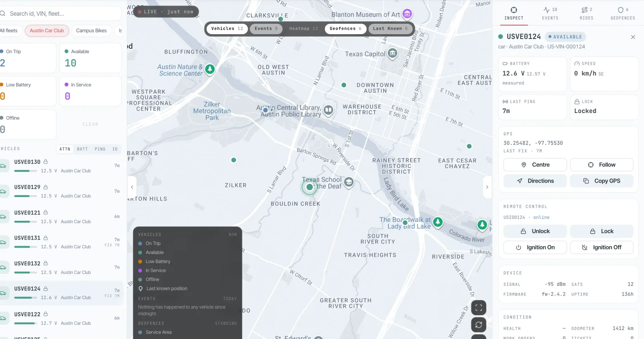This screenshot has height=339, width=644.
Task: Select Campus Bikes fleet chip
Action: click(x=91, y=31)
